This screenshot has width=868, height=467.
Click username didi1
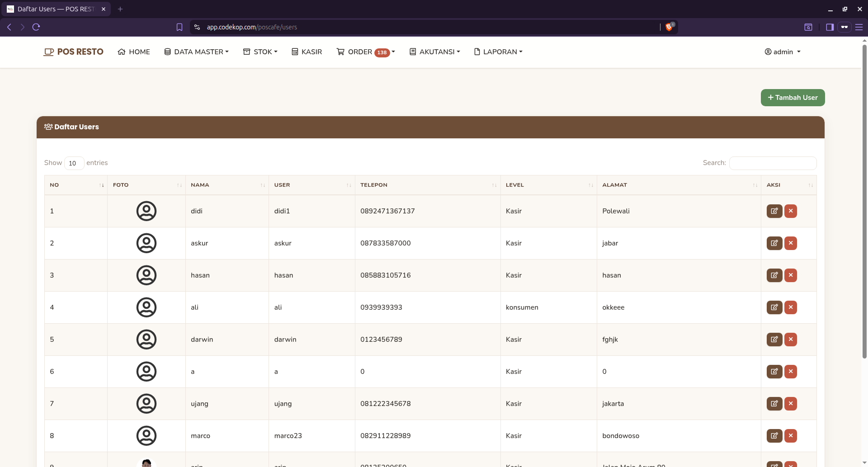tap(282, 211)
